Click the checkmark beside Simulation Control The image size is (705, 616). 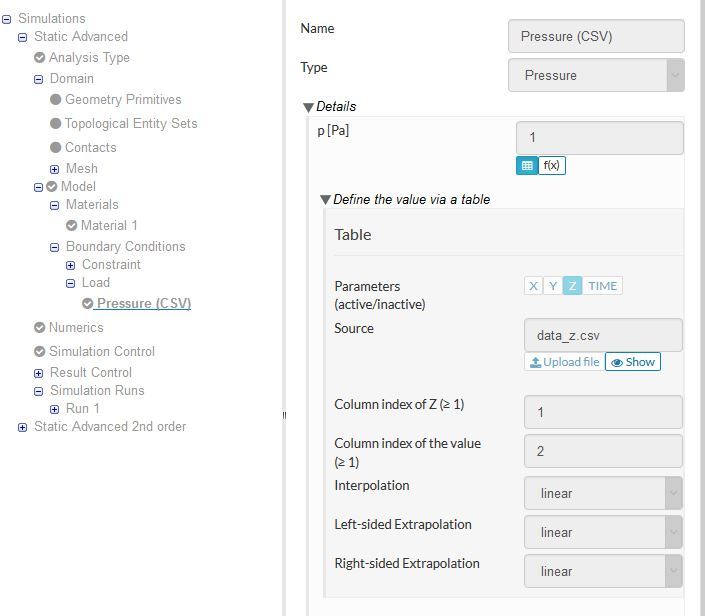(40, 351)
